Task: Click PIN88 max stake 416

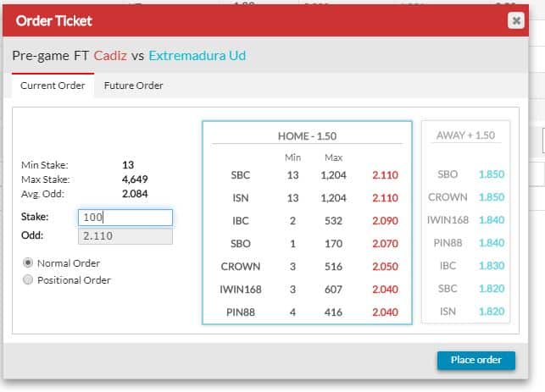Action: click(333, 312)
